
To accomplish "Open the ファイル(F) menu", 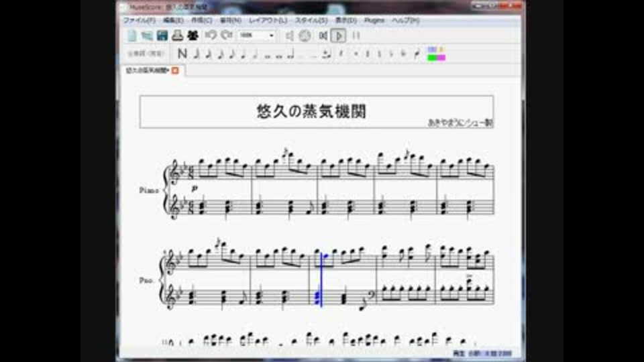I will (140, 20).
